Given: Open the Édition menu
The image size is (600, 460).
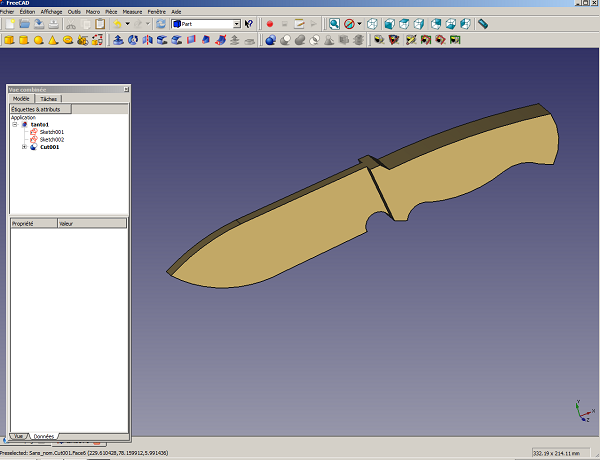Looking at the screenshot, I should [x=27, y=12].
